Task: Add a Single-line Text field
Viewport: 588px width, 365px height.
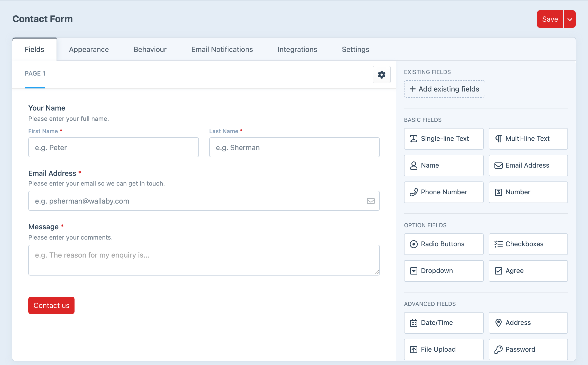Action: pyautogui.click(x=444, y=139)
